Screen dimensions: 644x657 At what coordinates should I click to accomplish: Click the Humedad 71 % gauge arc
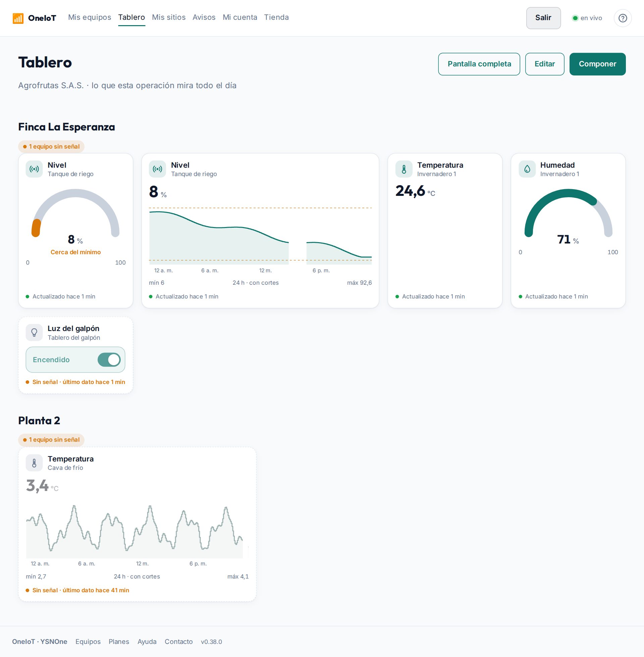568,213
